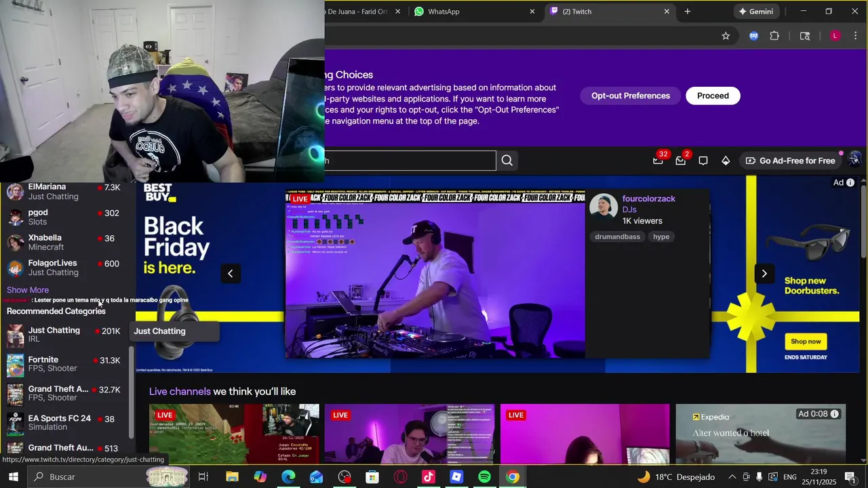Click the info icon beside Ad 0:08
The width and height of the screenshot is (868, 488).
pyautogui.click(x=835, y=414)
